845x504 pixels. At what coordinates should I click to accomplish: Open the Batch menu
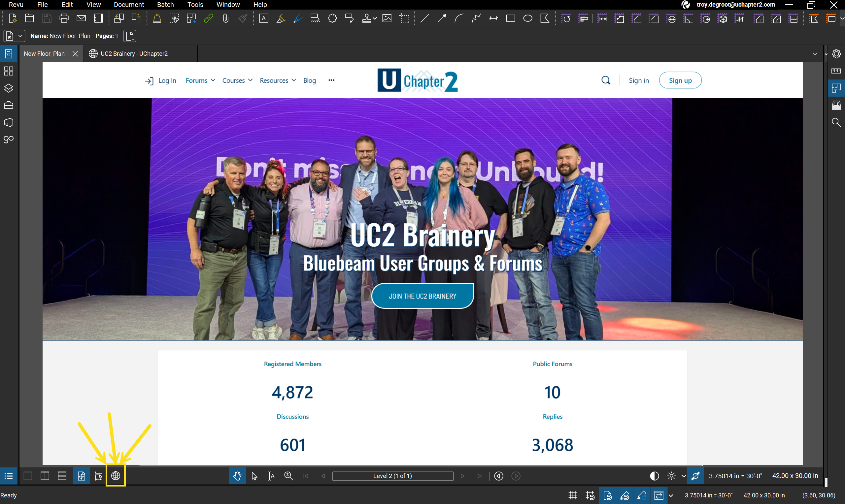pyautogui.click(x=165, y=5)
